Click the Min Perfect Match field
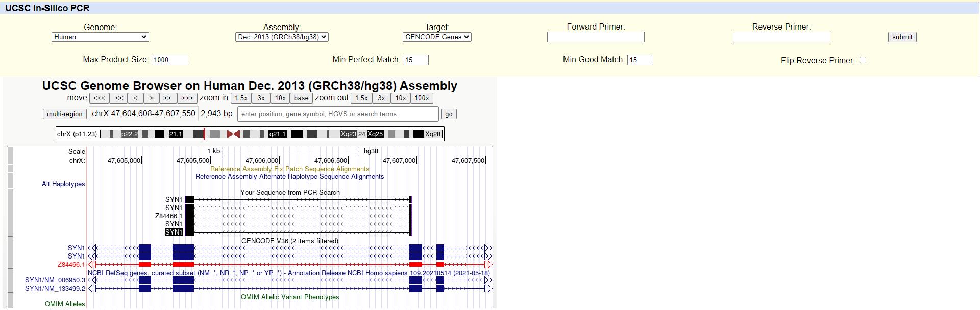Screen dimensions: 980x310 [415, 60]
